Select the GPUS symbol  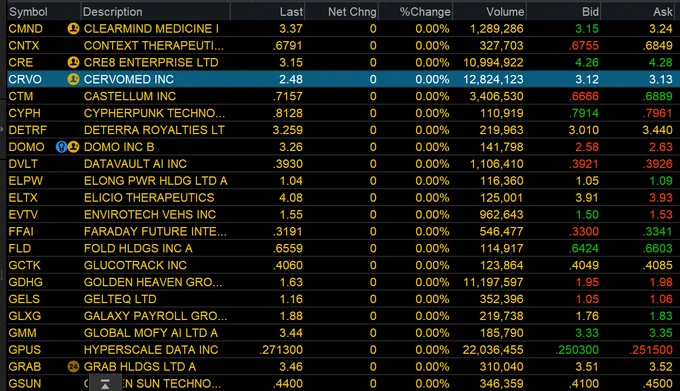coord(24,350)
